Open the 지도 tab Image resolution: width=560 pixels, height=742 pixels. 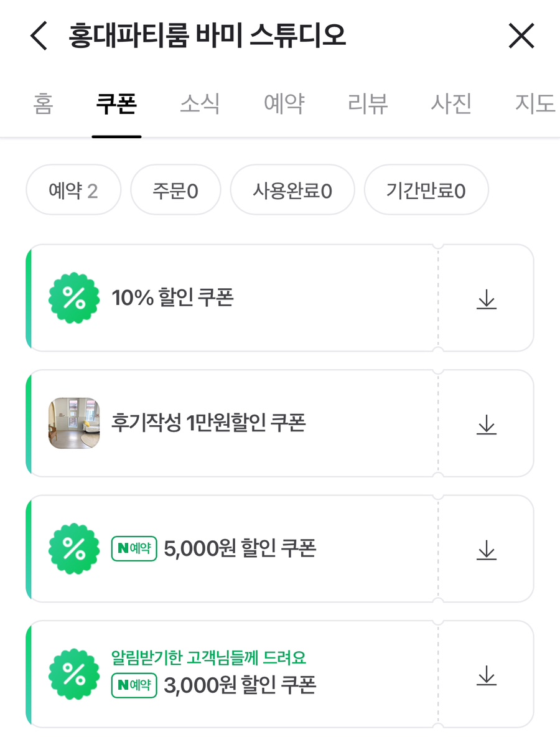point(534,104)
